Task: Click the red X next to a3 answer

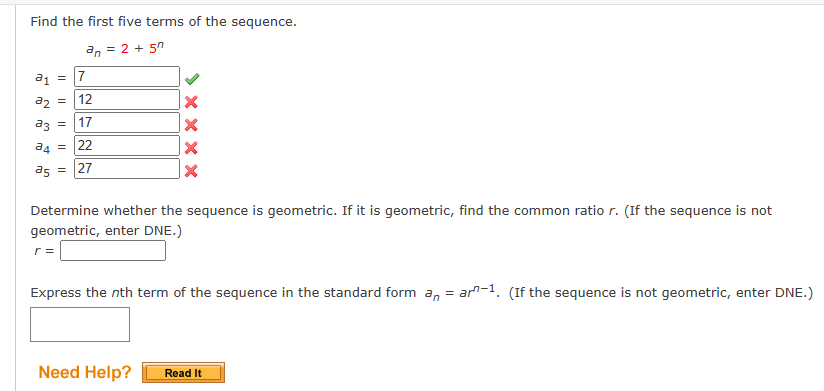Action: [191, 125]
